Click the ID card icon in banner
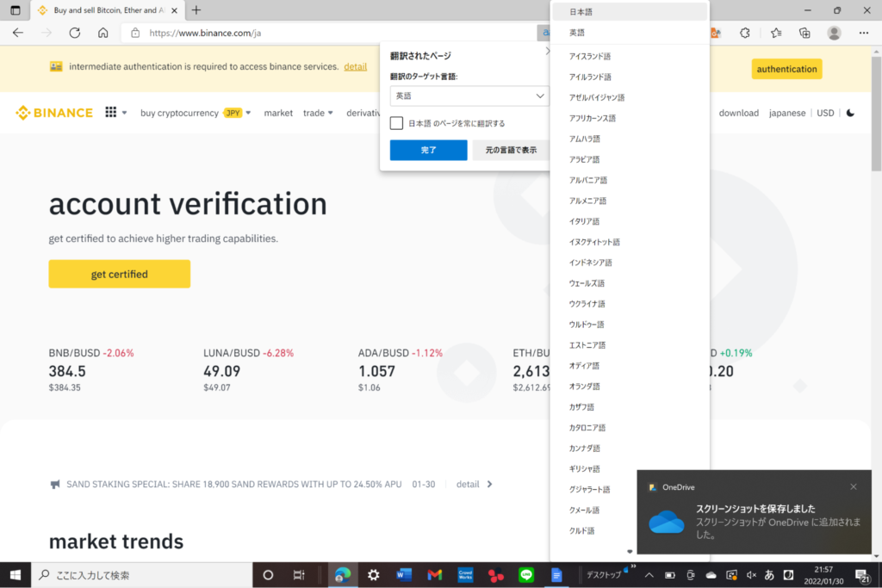Viewport: 882px width, 588px height. [x=56, y=66]
